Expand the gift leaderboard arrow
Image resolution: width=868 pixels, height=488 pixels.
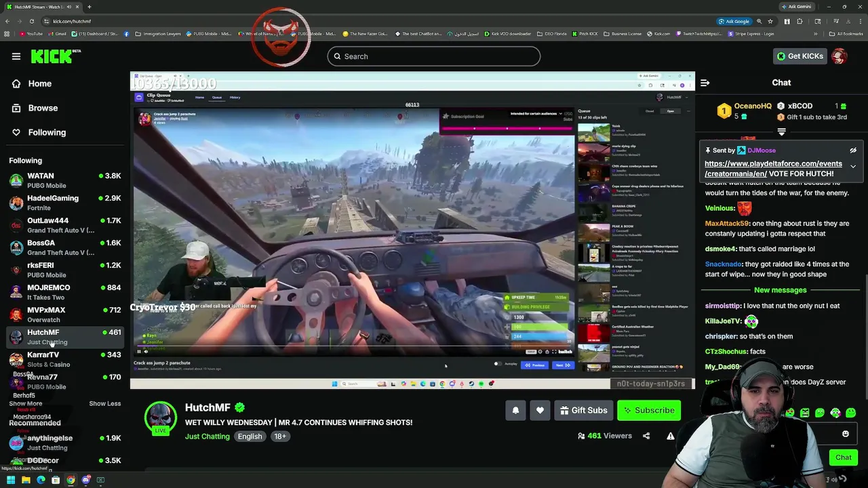[x=781, y=131]
